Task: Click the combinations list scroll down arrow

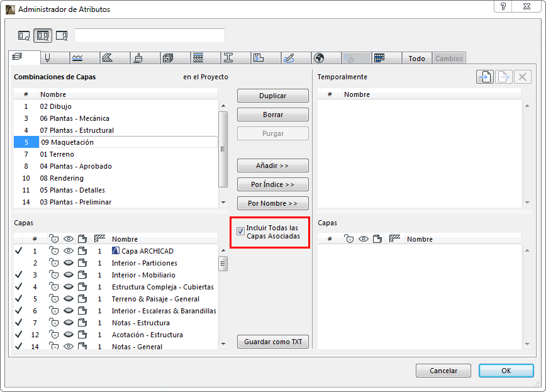Action: pos(223,203)
